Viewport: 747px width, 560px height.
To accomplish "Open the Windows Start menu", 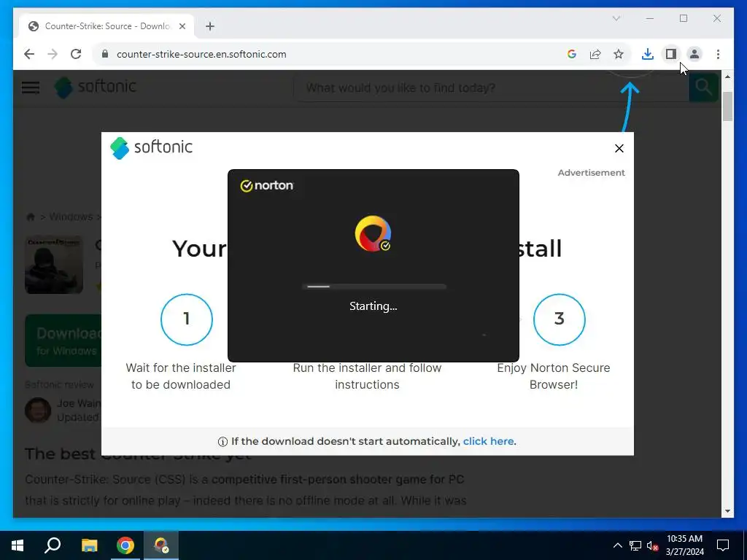I will 18,545.
